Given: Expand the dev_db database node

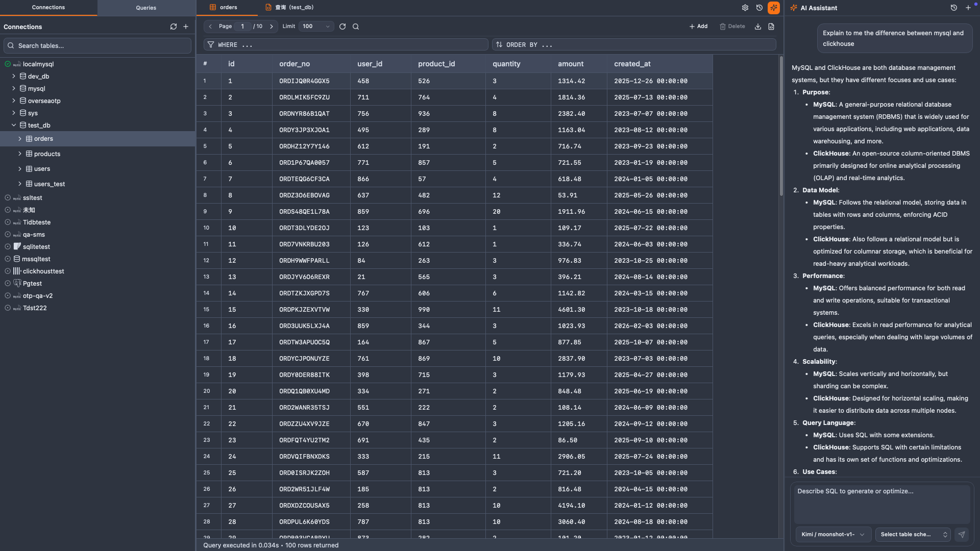Looking at the screenshot, I should pos(14,76).
